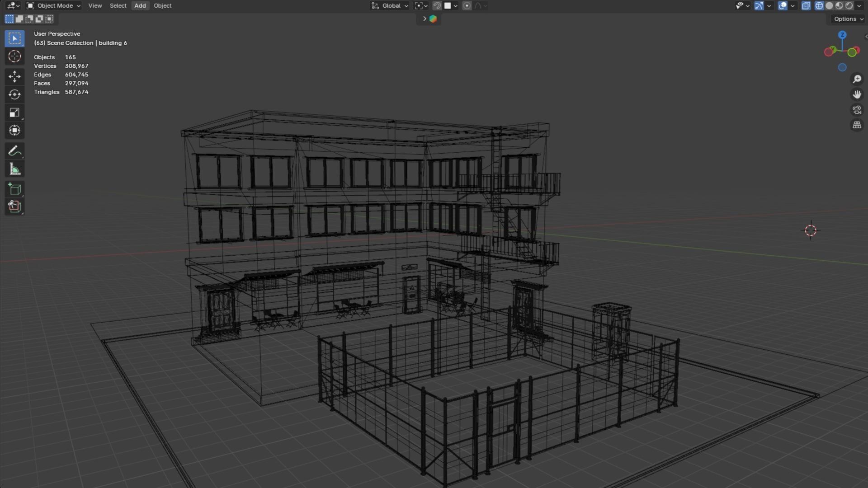
Task: Switch to solid shading
Action: tap(829, 6)
